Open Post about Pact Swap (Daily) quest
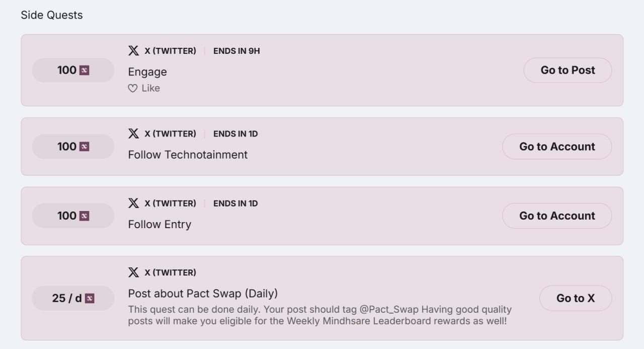 tap(203, 294)
